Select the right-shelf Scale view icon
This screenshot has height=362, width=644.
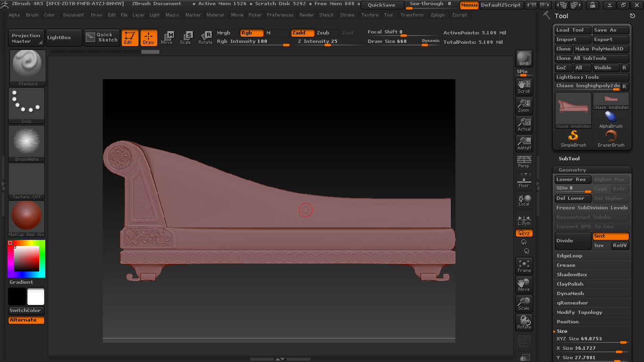[524, 304]
